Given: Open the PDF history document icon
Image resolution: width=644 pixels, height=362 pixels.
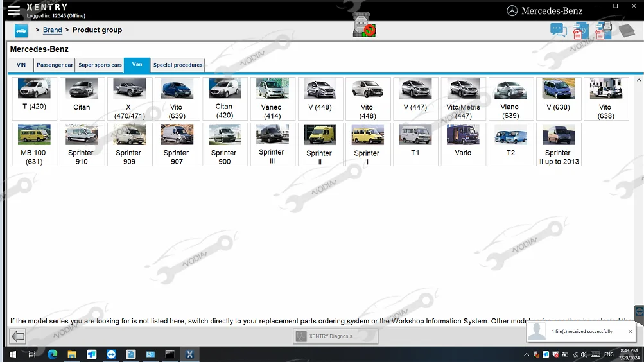Looking at the screenshot, I should pos(580,31).
